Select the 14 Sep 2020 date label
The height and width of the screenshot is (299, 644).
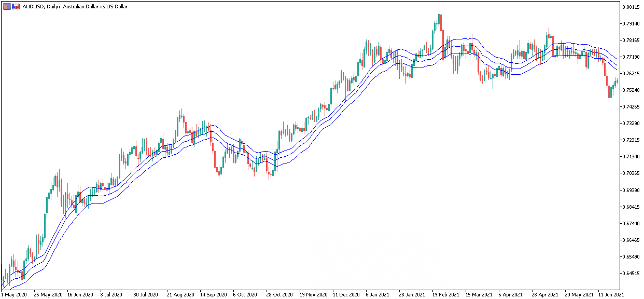[215, 294]
